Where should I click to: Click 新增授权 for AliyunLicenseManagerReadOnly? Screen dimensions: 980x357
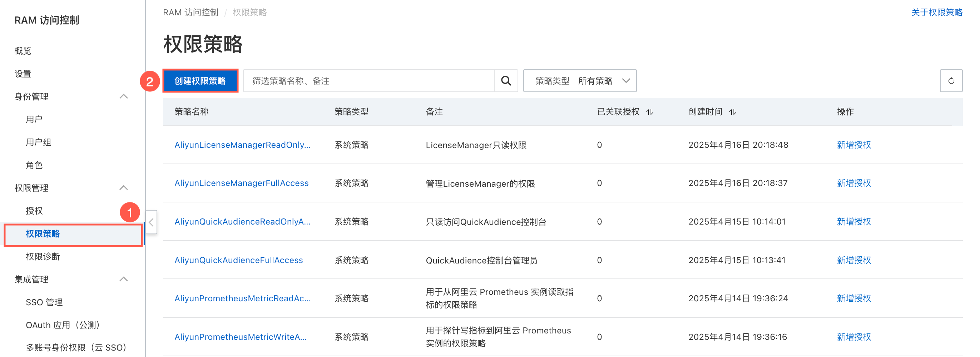(x=854, y=145)
